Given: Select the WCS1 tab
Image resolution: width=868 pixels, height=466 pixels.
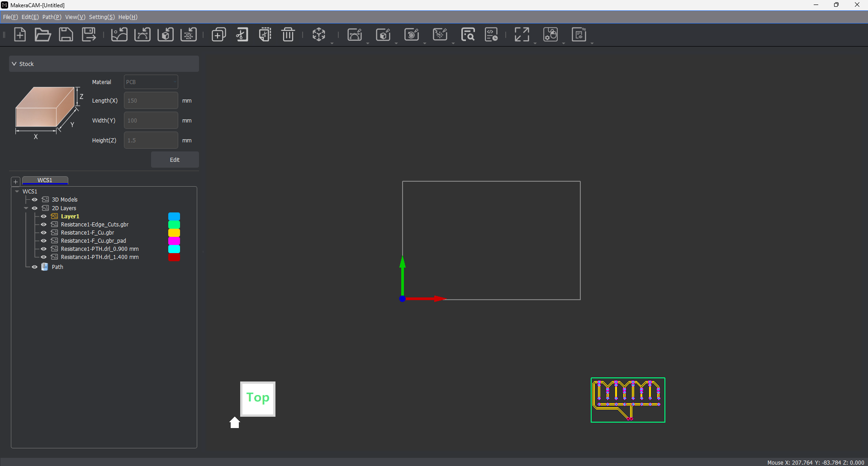Looking at the screenshot, I should (x=45, y=180).
